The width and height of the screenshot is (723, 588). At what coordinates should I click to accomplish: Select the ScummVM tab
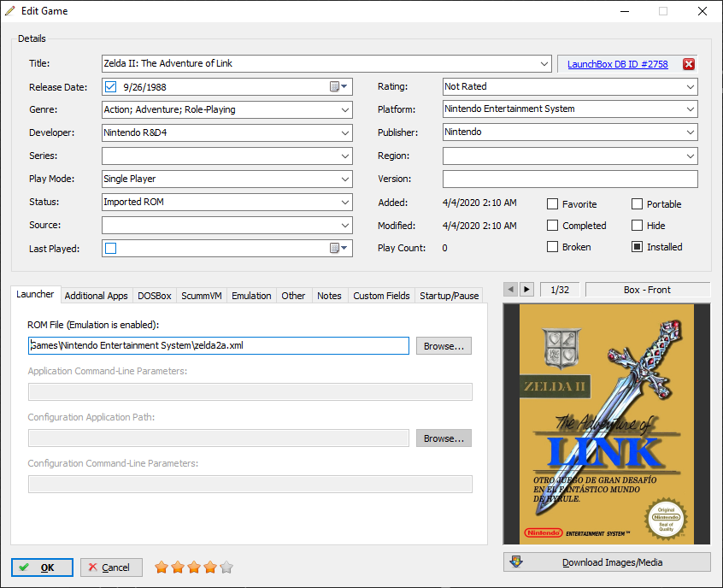click(202, 296)
